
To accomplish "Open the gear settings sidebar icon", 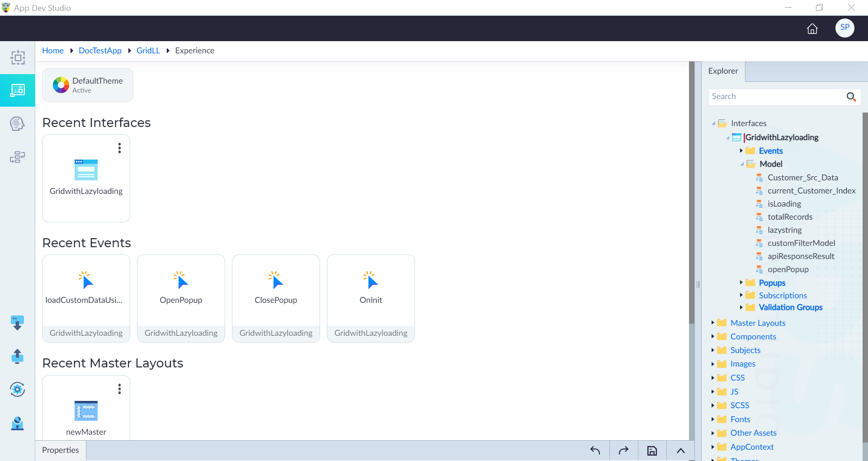I will point(18,389).
